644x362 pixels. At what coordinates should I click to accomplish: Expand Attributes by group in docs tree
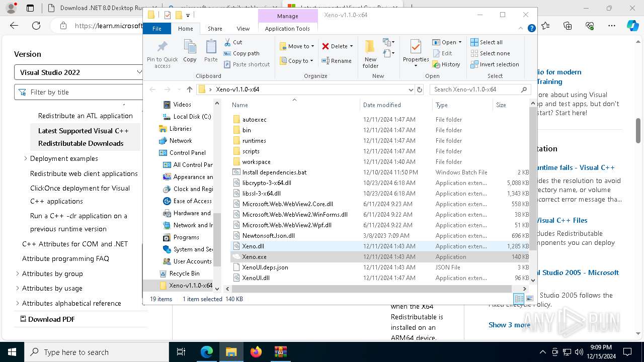tap(18, 274)
